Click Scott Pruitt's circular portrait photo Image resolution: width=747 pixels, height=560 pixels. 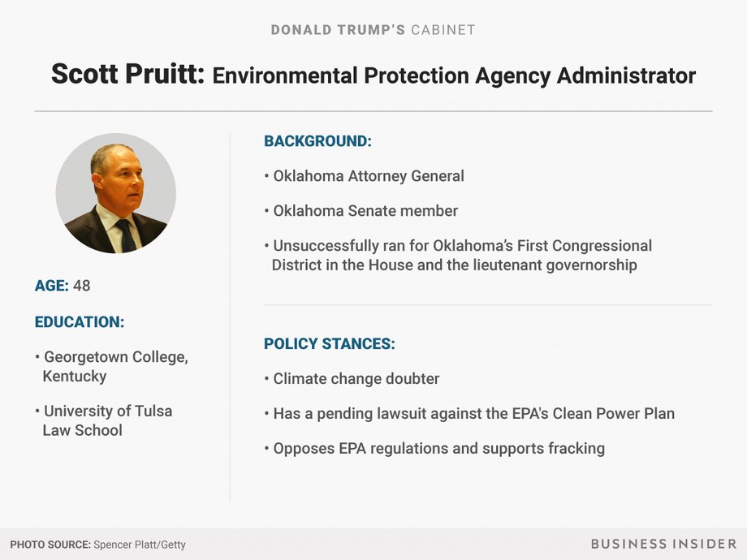(116, 193)
